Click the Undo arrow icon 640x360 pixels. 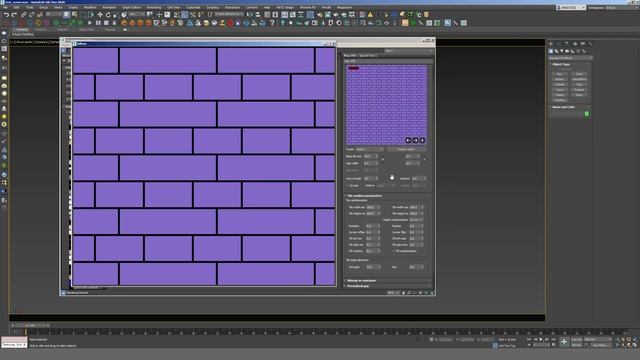[x=7, y=15]
